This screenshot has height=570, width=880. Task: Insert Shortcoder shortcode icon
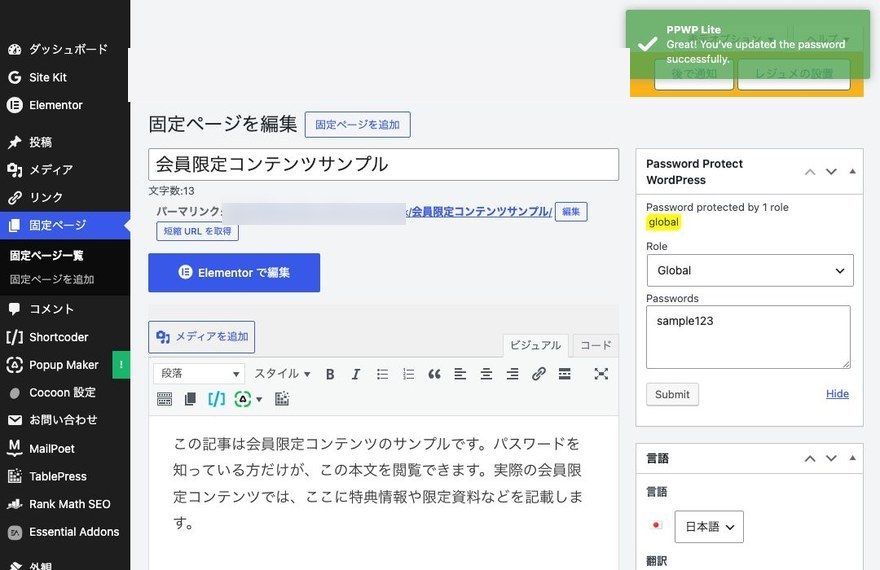pos(217,399)
